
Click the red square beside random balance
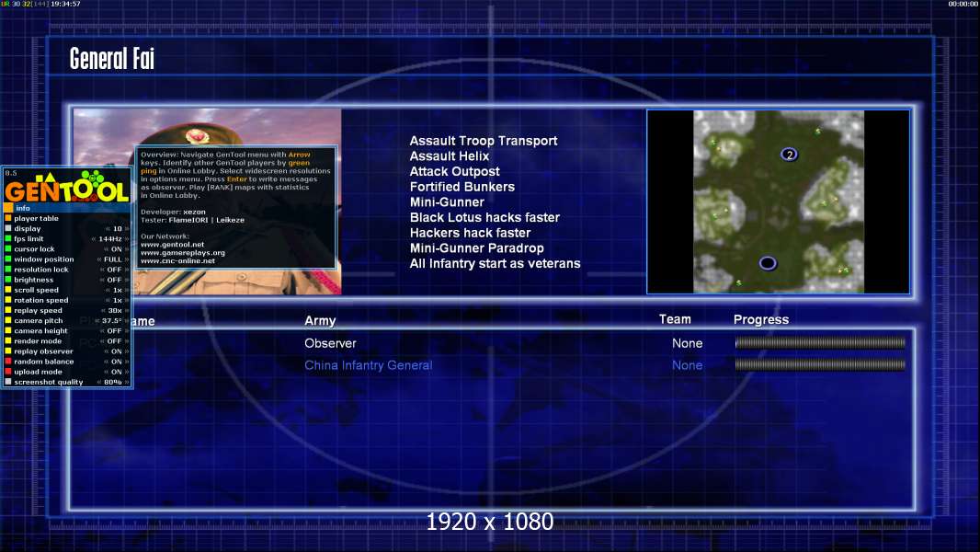tap(8, 362)
